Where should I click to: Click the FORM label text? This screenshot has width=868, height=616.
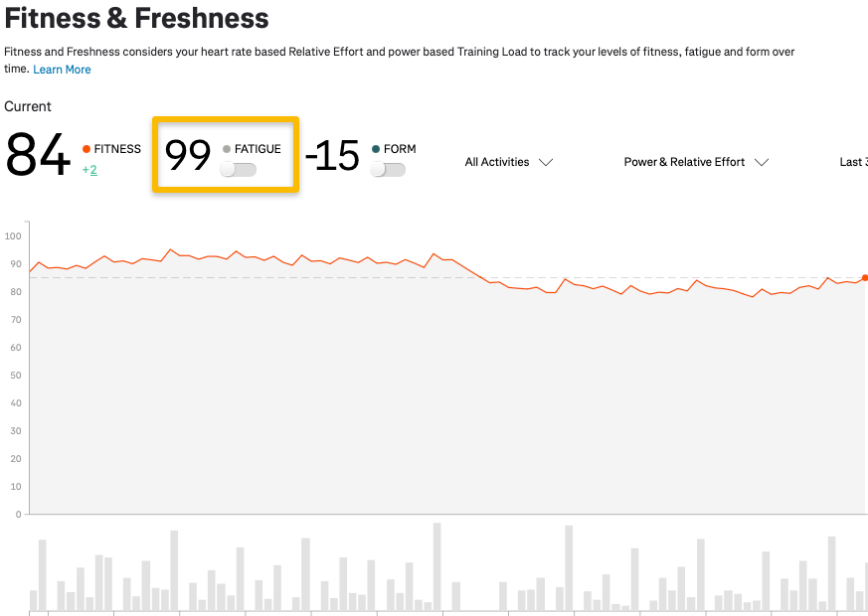click(400, 150)
